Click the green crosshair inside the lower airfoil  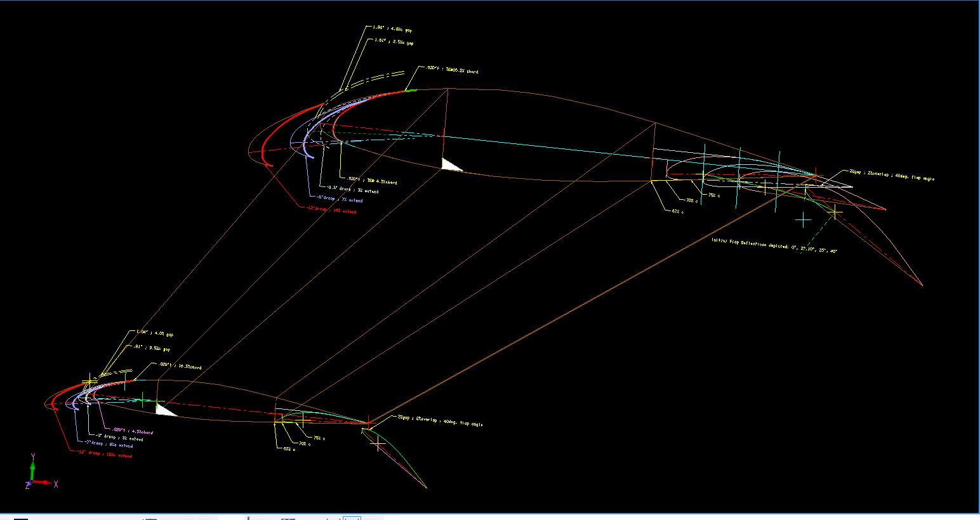[x=143, y=398]
